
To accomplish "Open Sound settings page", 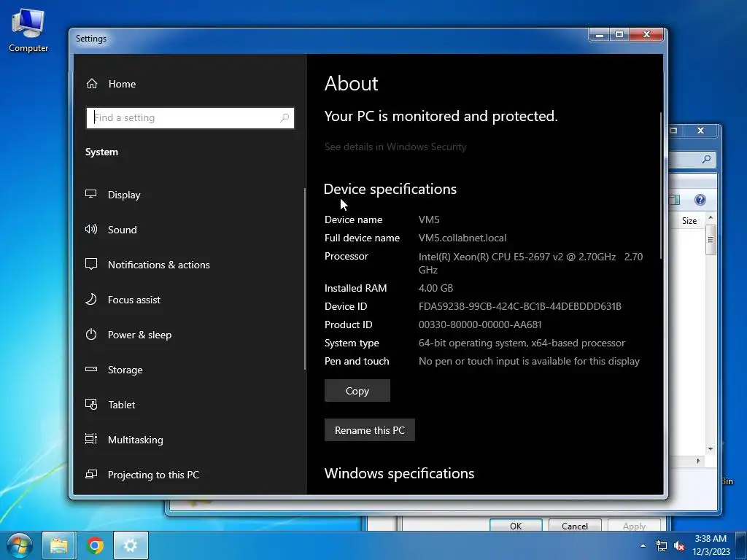I will (x=122, y=230).
